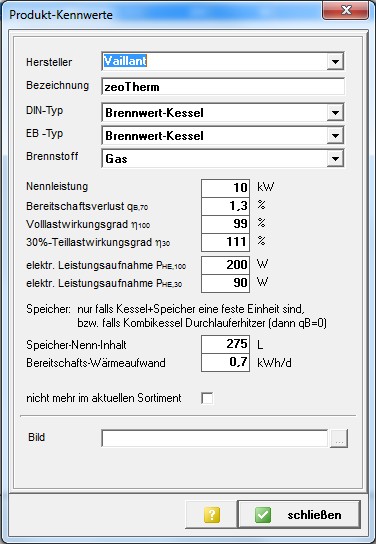Click the PHE,100 power field showing 200
Image resolution: width=376 pixels, height=544 pixels.
[225, 265]
